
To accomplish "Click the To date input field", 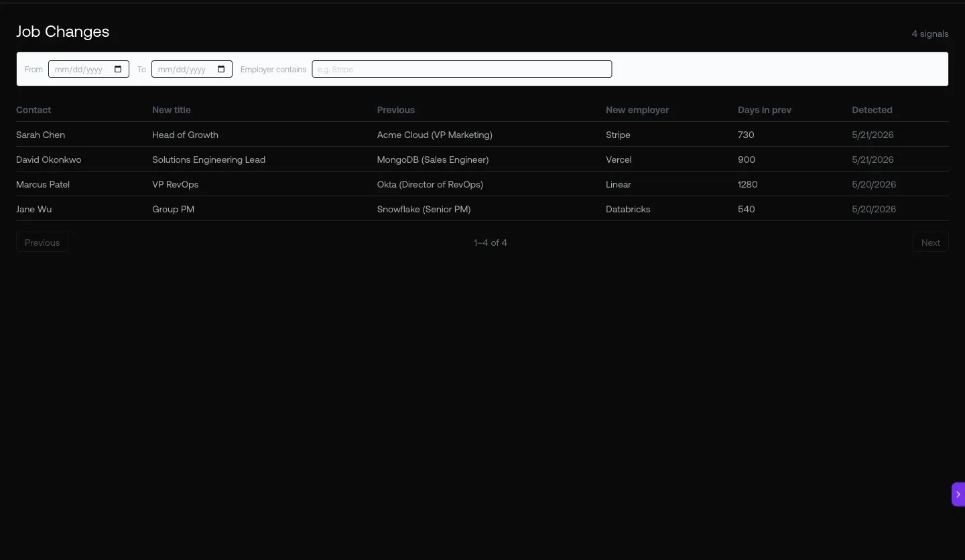I will (x=192, y=69).
